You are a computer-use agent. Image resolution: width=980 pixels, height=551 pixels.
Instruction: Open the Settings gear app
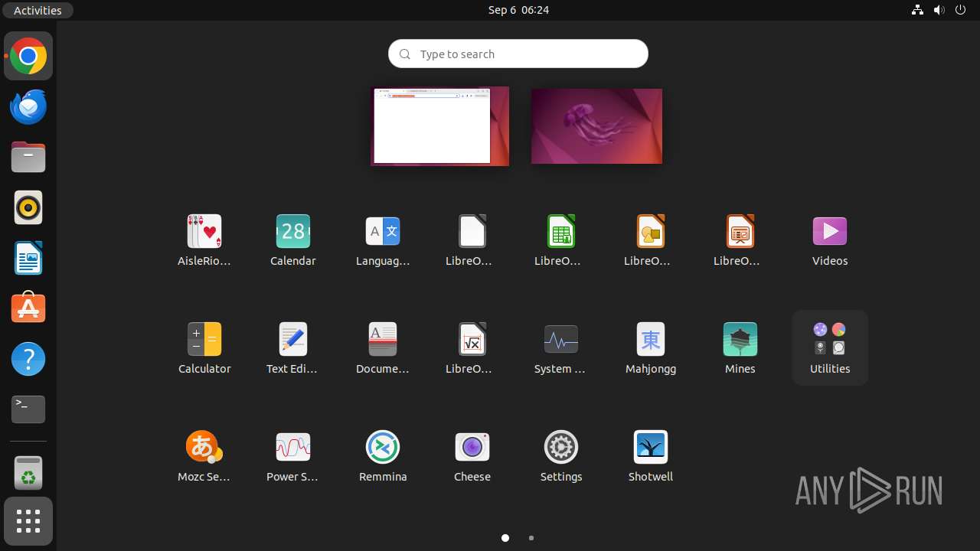[561, 456]
